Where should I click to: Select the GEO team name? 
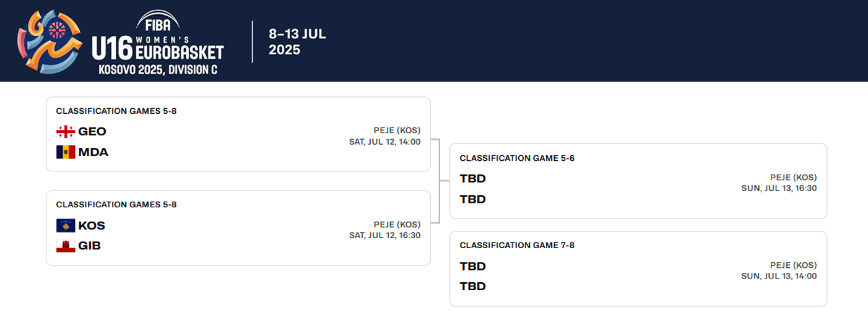pos(92,131)
